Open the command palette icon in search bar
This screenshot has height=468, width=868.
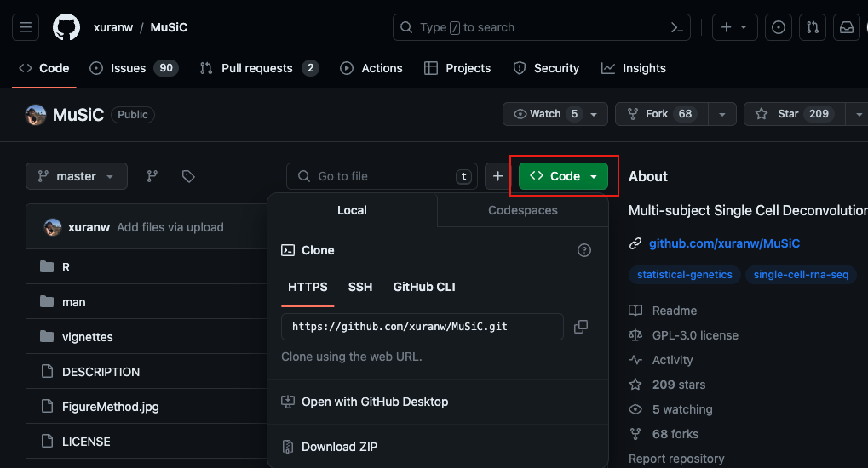point(676,27)
